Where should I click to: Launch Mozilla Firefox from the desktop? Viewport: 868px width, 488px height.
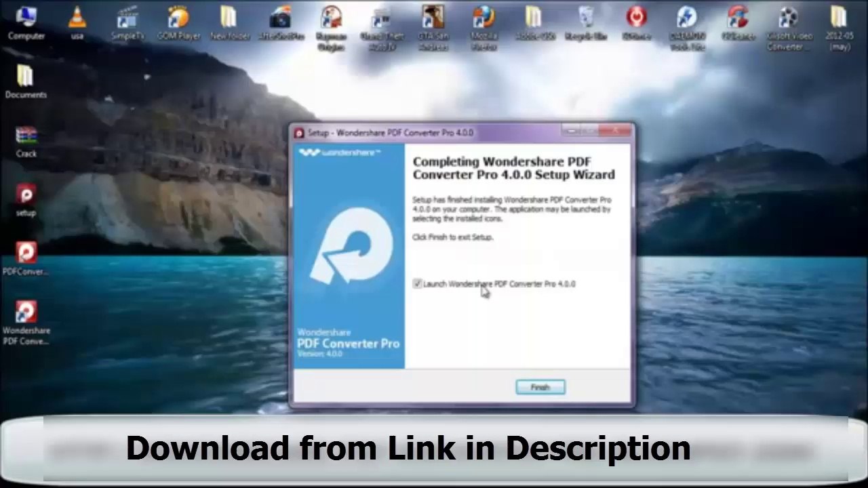[x=484, y=27]
